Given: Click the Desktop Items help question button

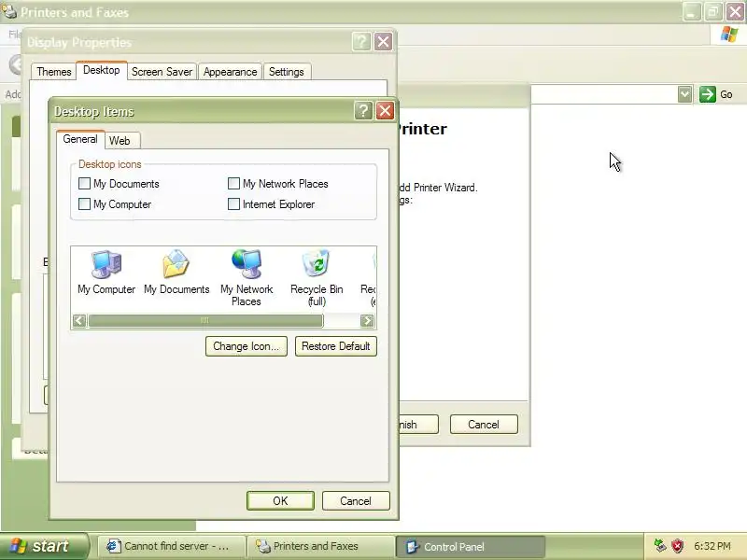Looking at the screenshot, I should pos(363,110).
